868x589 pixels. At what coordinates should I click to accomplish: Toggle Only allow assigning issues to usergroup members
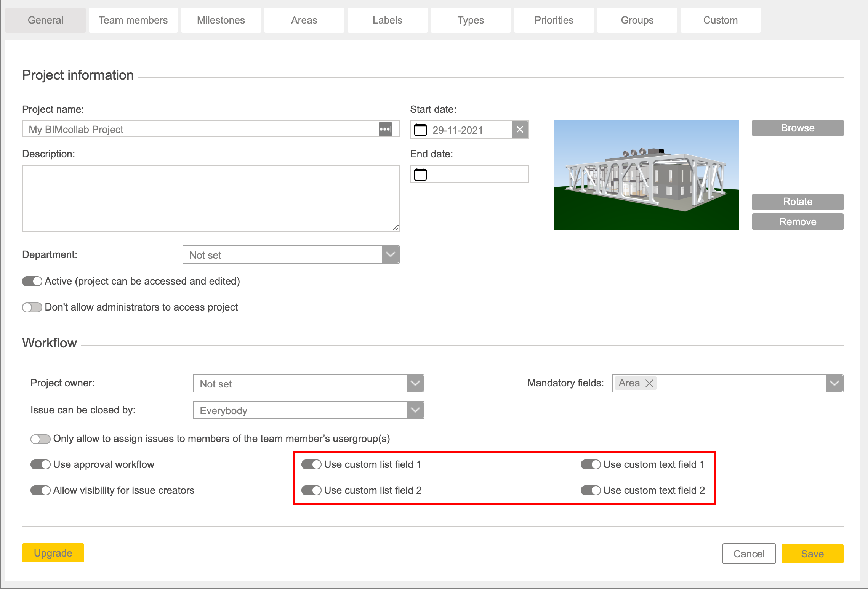pyautogui.click(x=40, y=439)
